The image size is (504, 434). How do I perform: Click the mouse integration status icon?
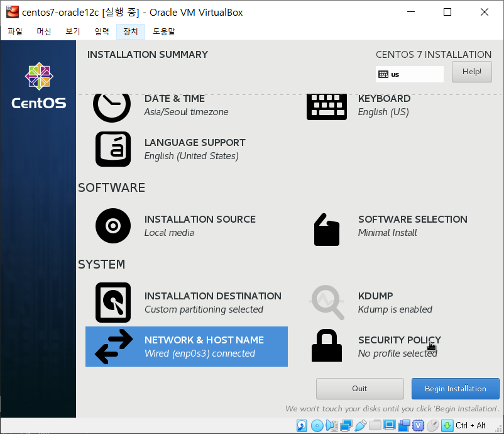click(432, 426)
